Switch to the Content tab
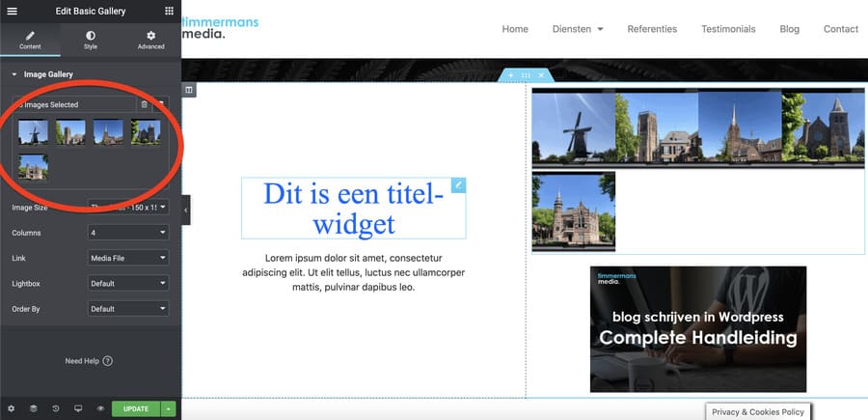868x420 pixels. (x=30, y=41)
